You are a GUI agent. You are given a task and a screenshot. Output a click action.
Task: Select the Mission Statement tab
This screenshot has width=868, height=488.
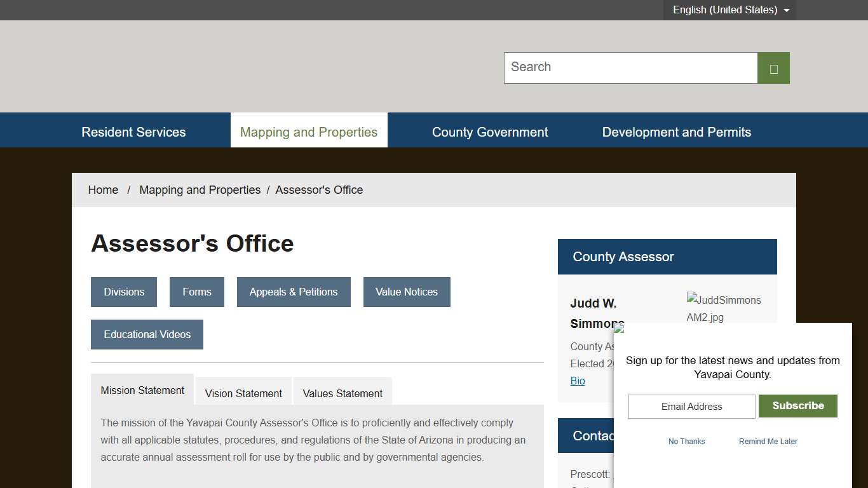142,390
